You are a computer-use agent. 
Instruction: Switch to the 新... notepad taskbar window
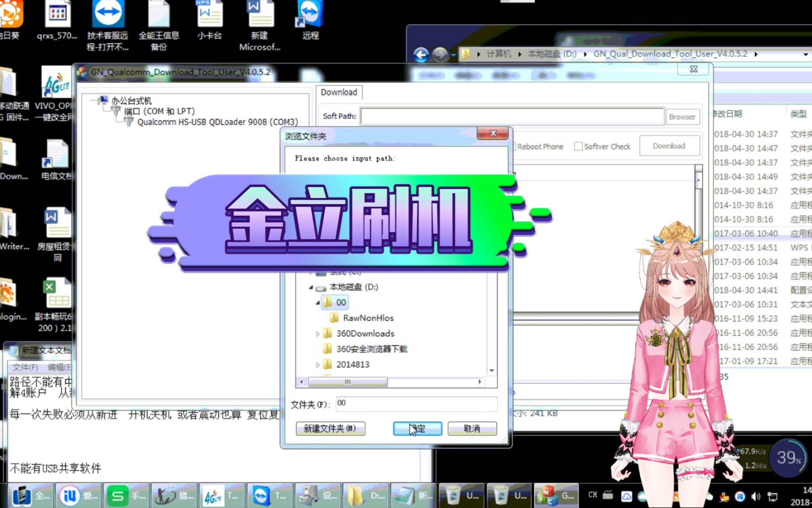[414, 495]
